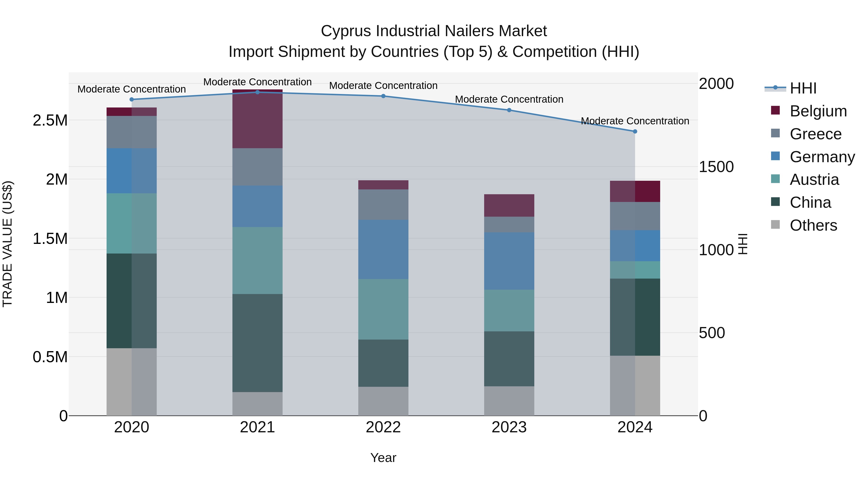
Task: Click the 2022 Others bar segment
Action: pos(383,401)
